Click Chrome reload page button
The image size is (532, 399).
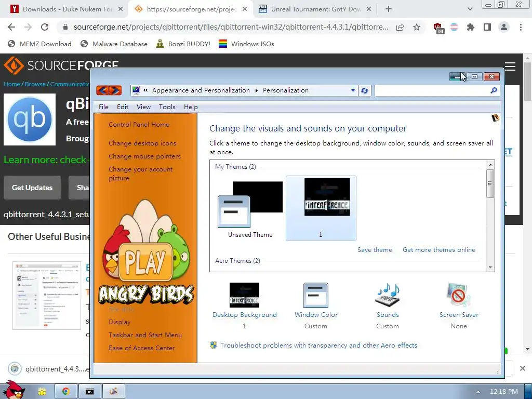45,27
